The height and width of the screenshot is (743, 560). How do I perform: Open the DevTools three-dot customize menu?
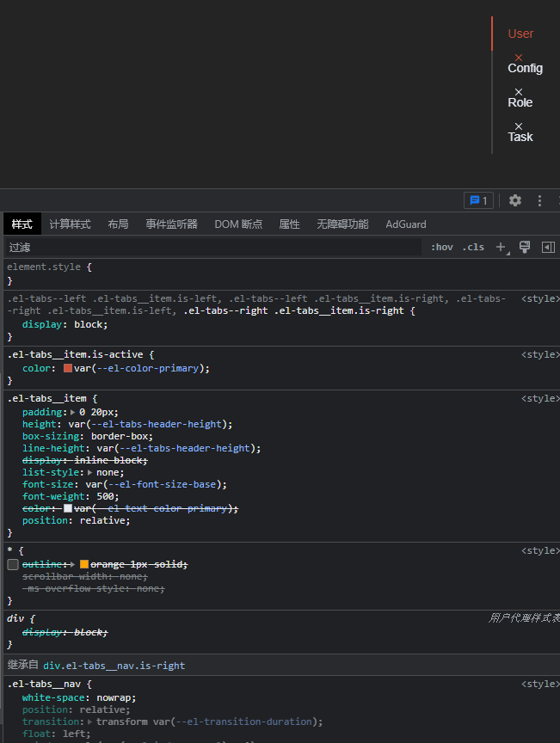(x=539, y=200)
